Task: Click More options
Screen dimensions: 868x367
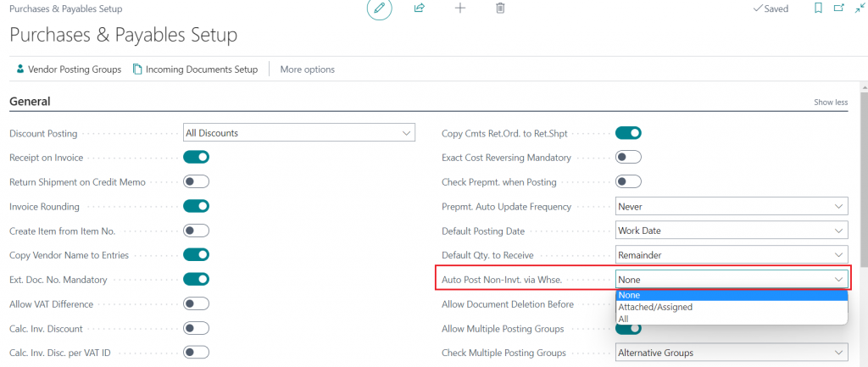Action: pos(307,70)
